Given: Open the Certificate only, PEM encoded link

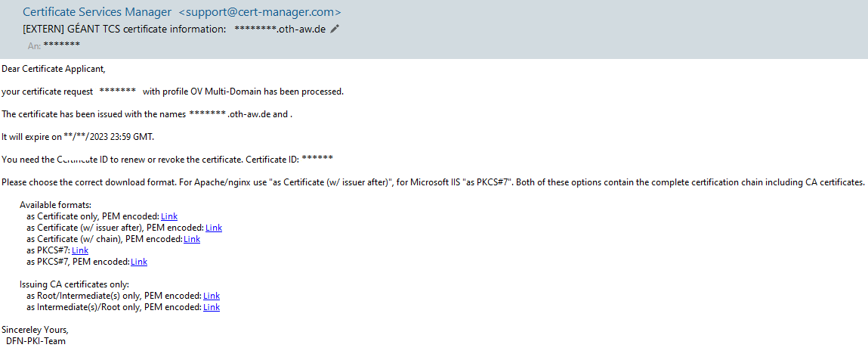Looking at the screenshot, I should coord(169,216).
